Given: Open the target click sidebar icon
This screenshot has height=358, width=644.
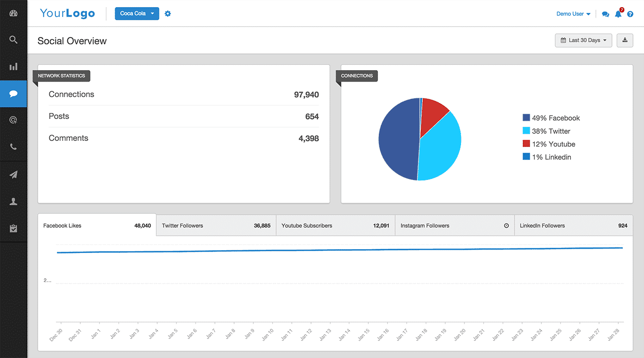Looking at the screenshot, I should pos(13,120).
